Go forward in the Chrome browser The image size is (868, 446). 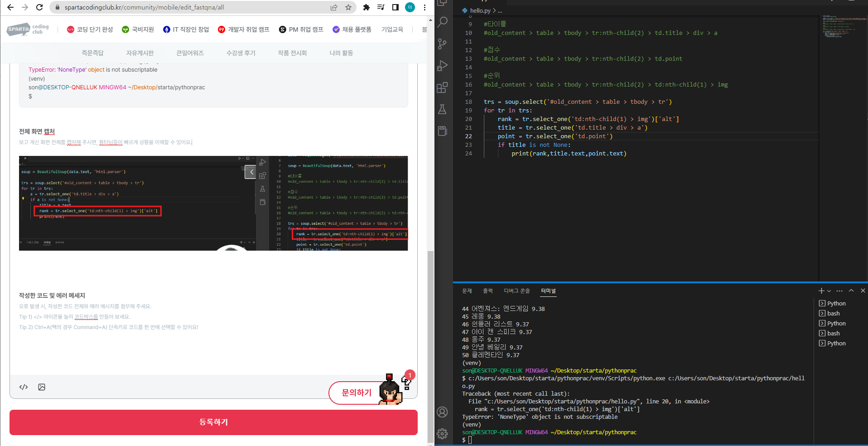25,7
